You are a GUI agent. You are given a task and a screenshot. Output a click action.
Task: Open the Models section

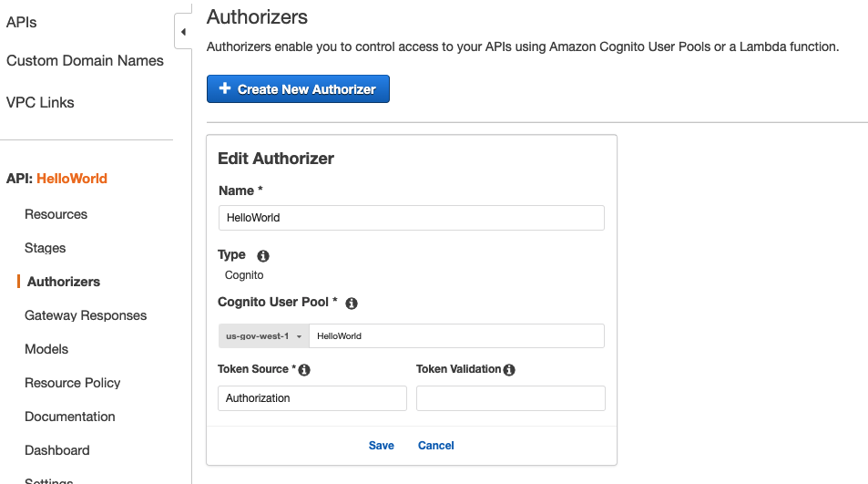point(46,349)
